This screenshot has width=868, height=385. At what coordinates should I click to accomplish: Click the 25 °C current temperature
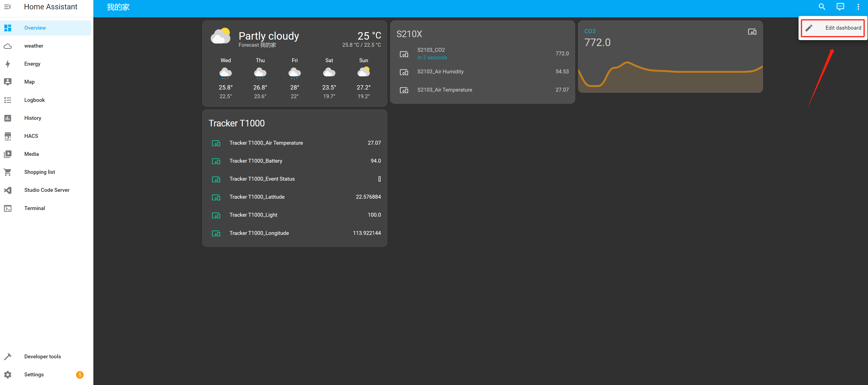click(369, 36)
